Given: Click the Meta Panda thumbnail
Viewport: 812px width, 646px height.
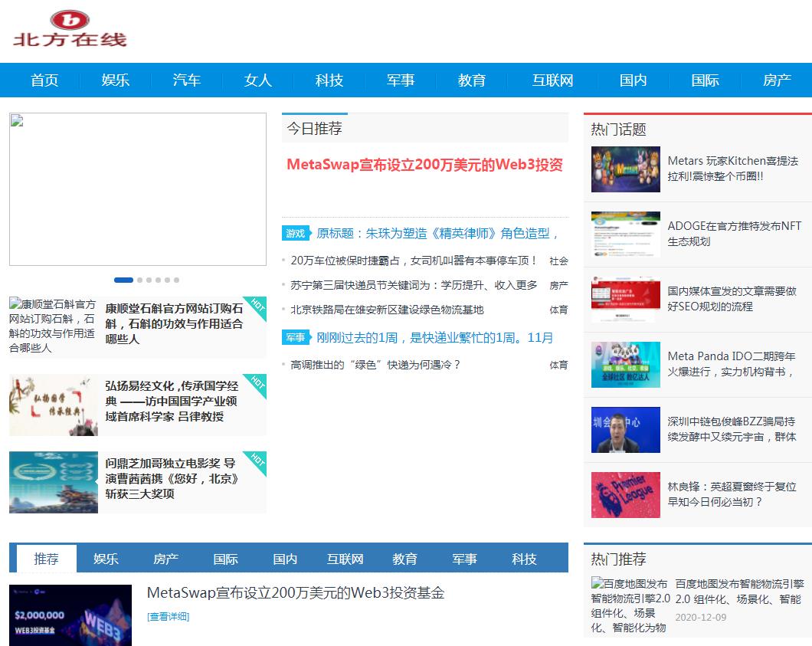Looking at the screenshot, I should point(626,365).
